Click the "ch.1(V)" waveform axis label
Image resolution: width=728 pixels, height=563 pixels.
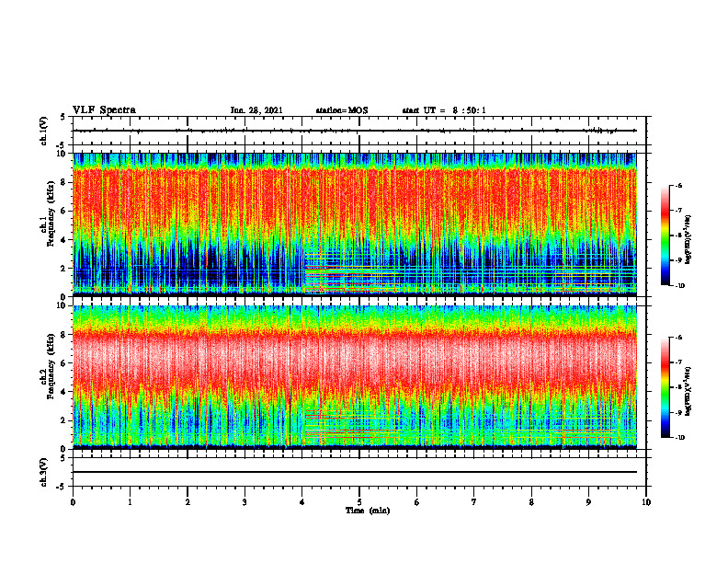click(x=44, y=131)
